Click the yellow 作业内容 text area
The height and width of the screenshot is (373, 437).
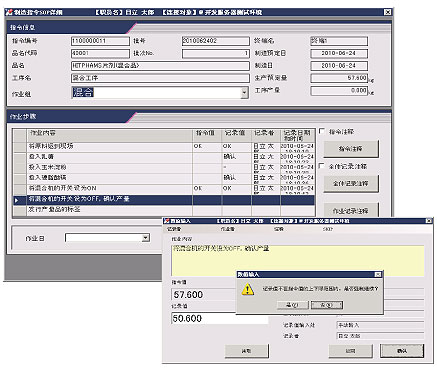(x=298, y=260)
